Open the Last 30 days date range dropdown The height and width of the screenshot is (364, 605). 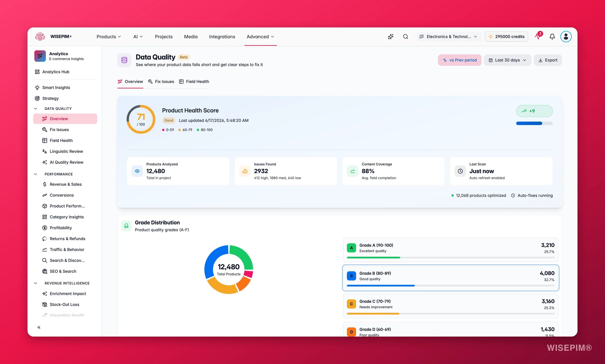pyautogui.click(x=507, y=60)
